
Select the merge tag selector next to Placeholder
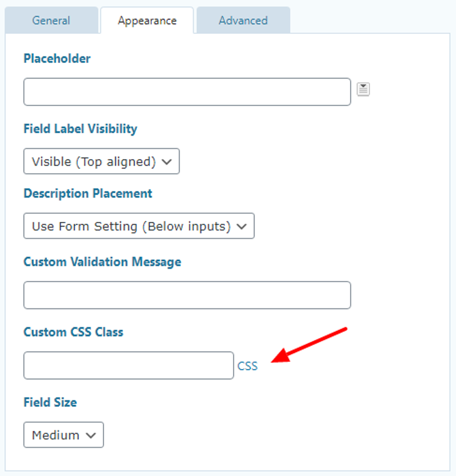363,89
